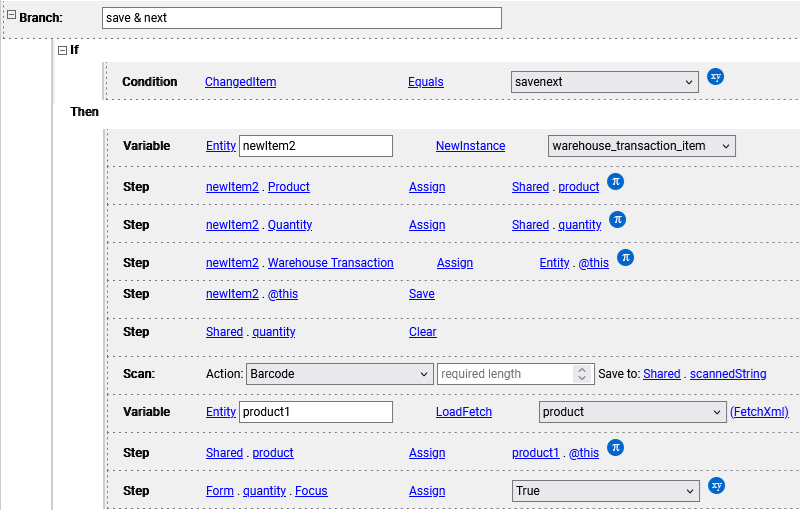The image size is (800, 510).
Task: Click the Entity link before product1
Action: 220,412
